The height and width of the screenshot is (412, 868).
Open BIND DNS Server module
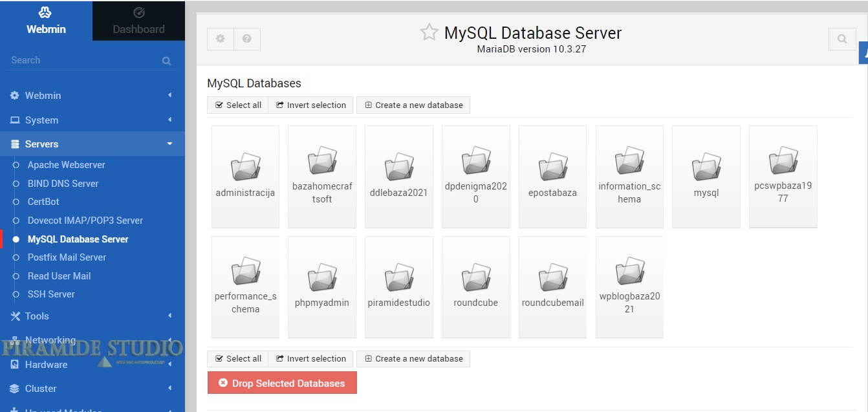(x=63, y=184)
